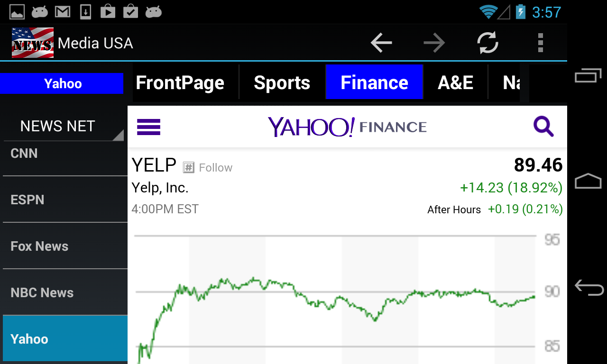Follow the YELP stock
This screenshot has height=364, width=607.
208,167
